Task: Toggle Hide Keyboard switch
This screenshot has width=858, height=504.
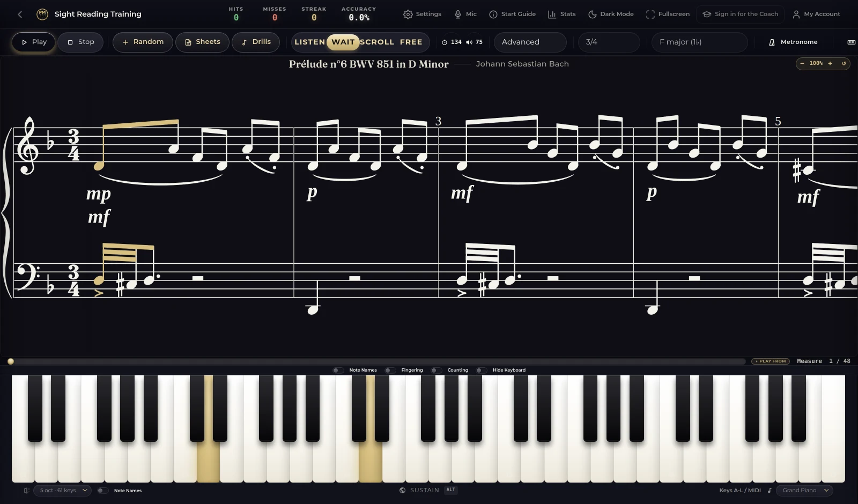Action: 481,370
